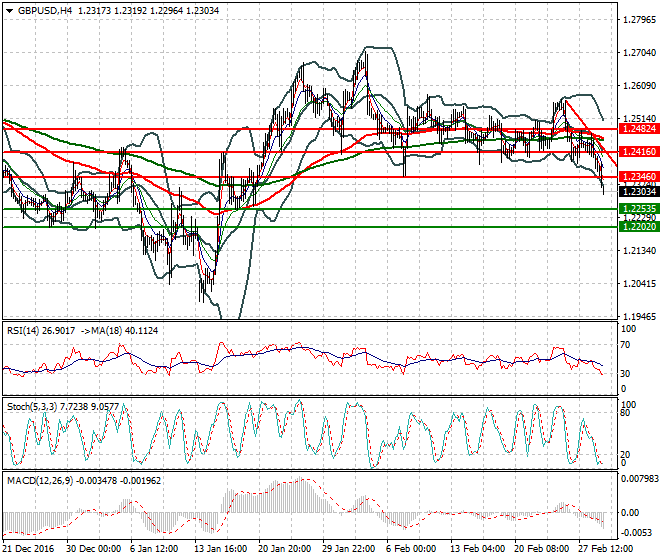Select the 6 Jan 12:00 time axis label
The image size is (660, 560).
(x=154, y=549)
